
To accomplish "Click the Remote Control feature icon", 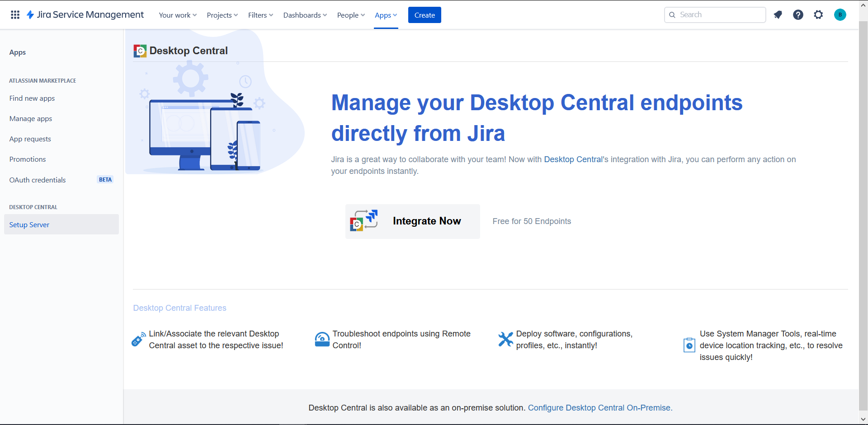I will pyautogui.click(x=322, y=339).
